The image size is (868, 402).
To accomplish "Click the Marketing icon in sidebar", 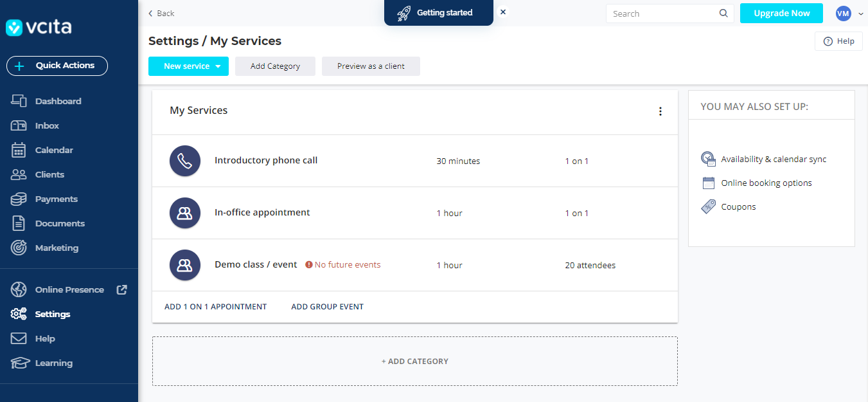I will pos(18,248).
